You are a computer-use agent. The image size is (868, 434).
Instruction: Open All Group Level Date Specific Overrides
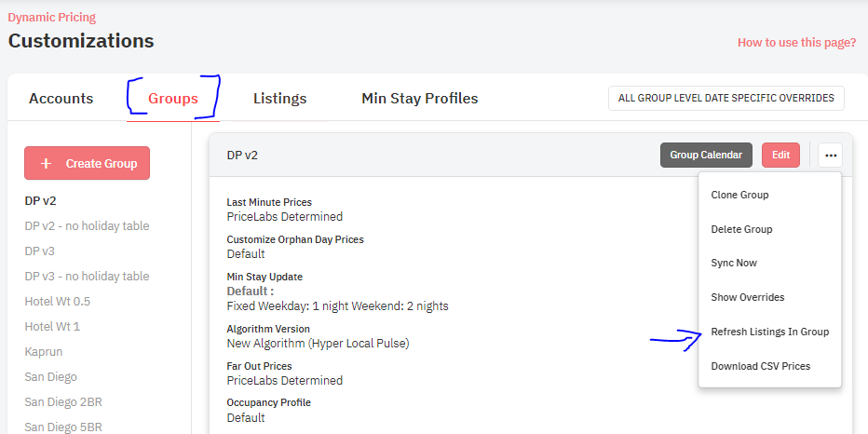tap(726, 98)
